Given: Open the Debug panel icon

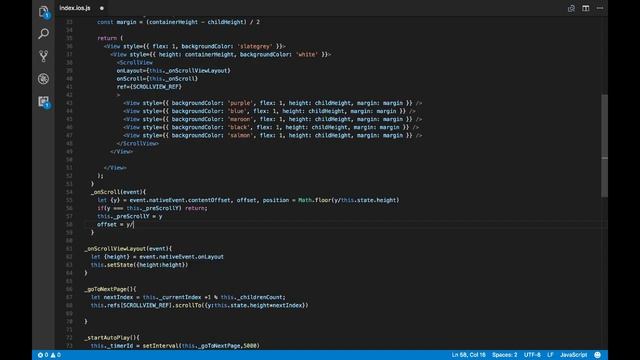Looking at the screenshot, I should click(43, 78).
